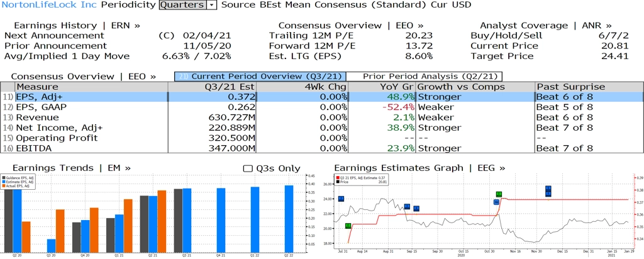644x259 pixels.
Task: Click EPS GAAP YoY growth -52.4% cell
Action: click(x=382, y=107)
